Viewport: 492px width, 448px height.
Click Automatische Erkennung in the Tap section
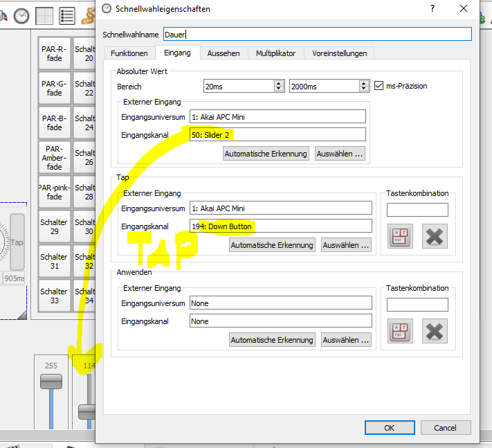273,245
